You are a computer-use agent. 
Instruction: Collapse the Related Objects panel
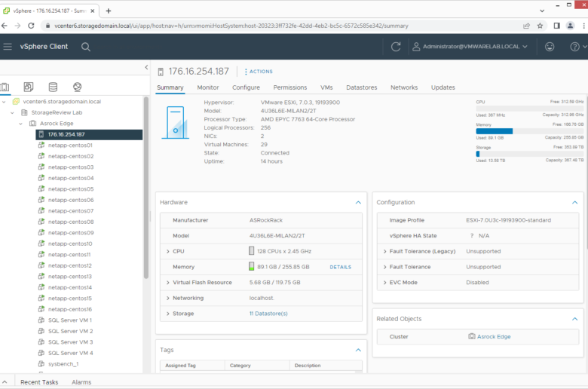tap(575, 319)
